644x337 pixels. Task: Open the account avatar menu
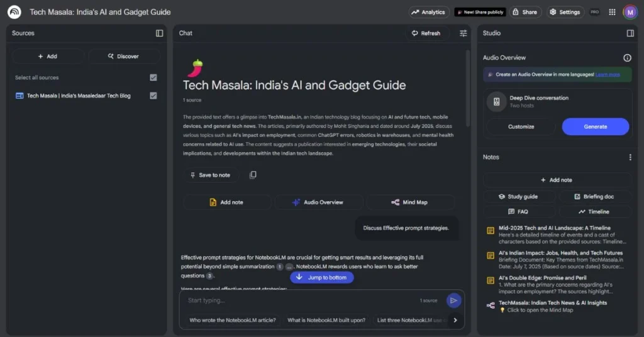(630, 12)
